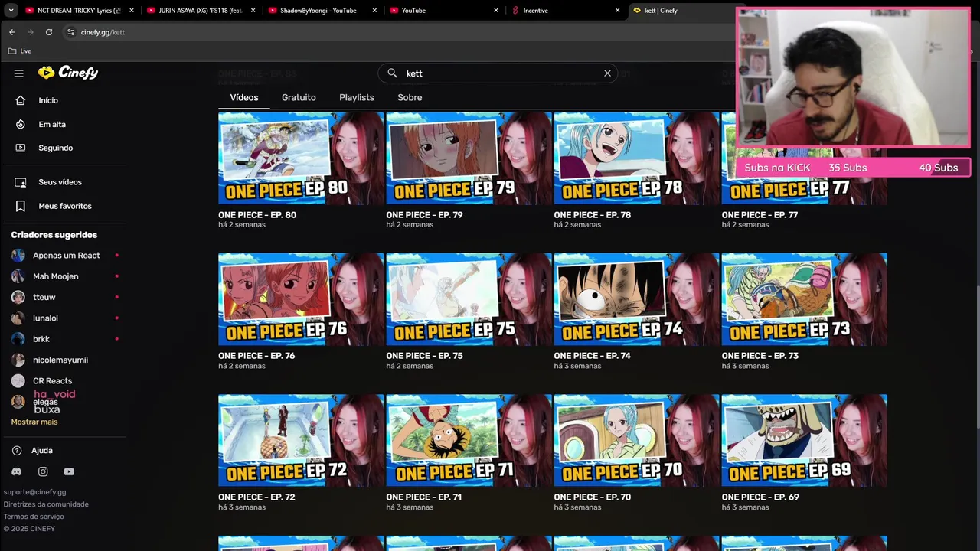Screen dimensions: 980x551
Task: Click the Meus favoritos bookmark icon
Action: (21, 206)
